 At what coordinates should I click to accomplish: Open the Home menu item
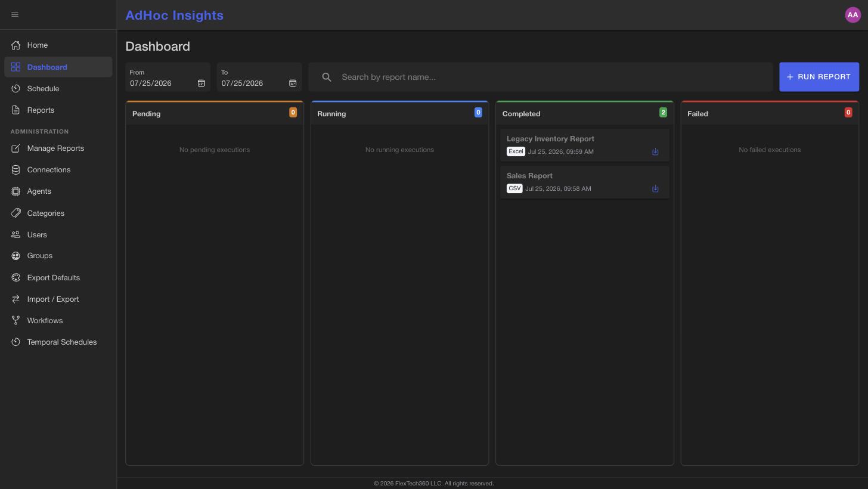coord(58,45)
